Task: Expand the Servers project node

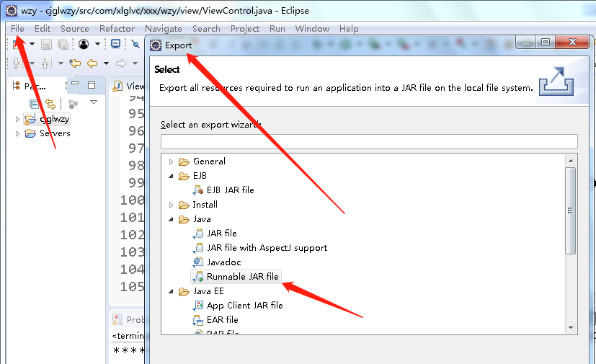Action: pyautogui.click(x=17, y=133)
